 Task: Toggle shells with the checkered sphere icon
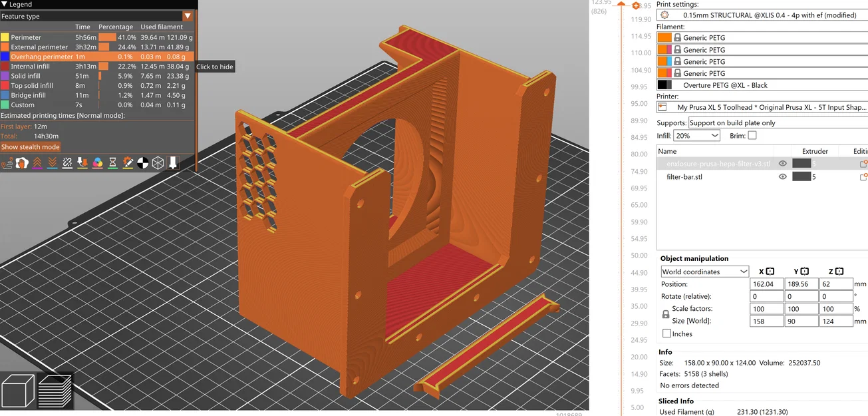tap(142, 162)
